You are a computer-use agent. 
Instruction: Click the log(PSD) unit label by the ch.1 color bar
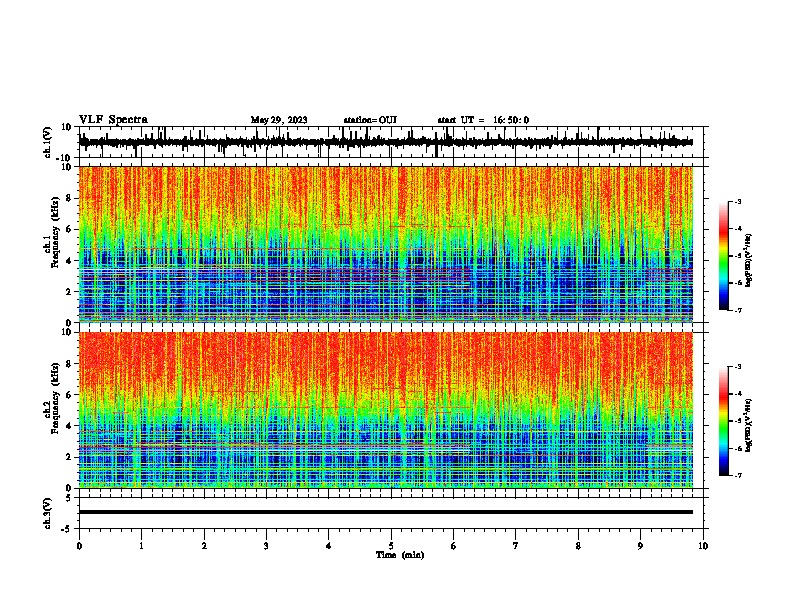click(x=749, y=261)
